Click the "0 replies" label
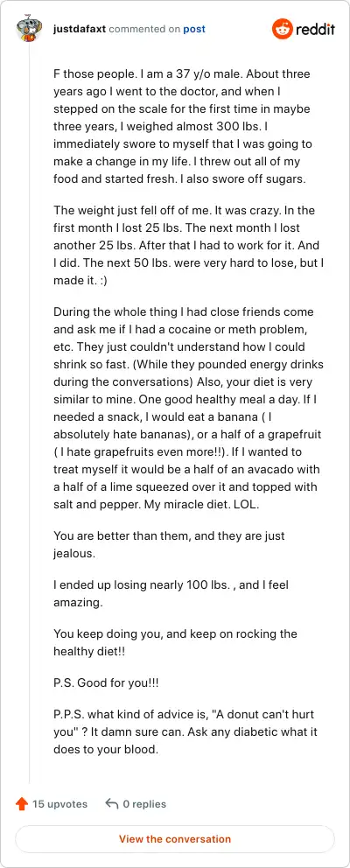The image size is (350, 868). (x=144, y=804)
